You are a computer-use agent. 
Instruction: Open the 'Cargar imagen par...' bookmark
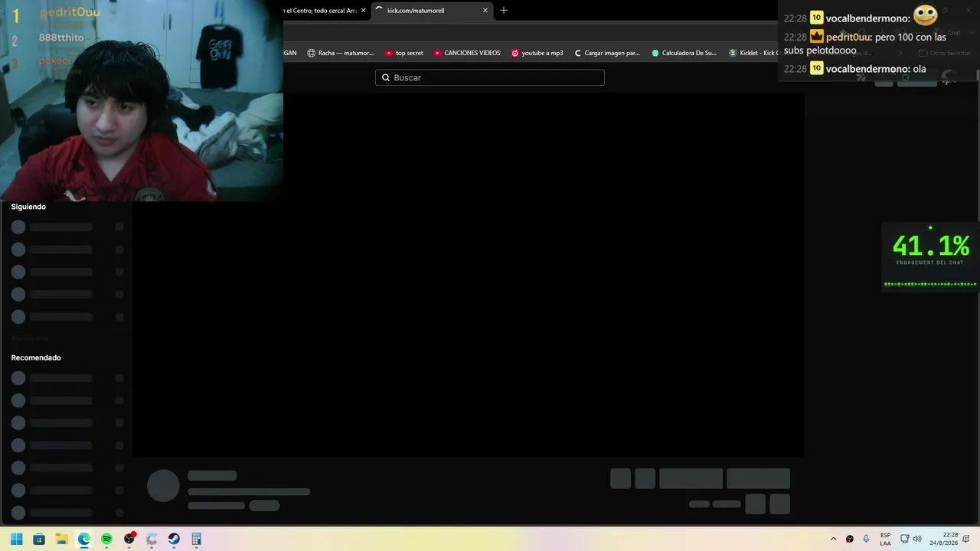pos(607,53)
